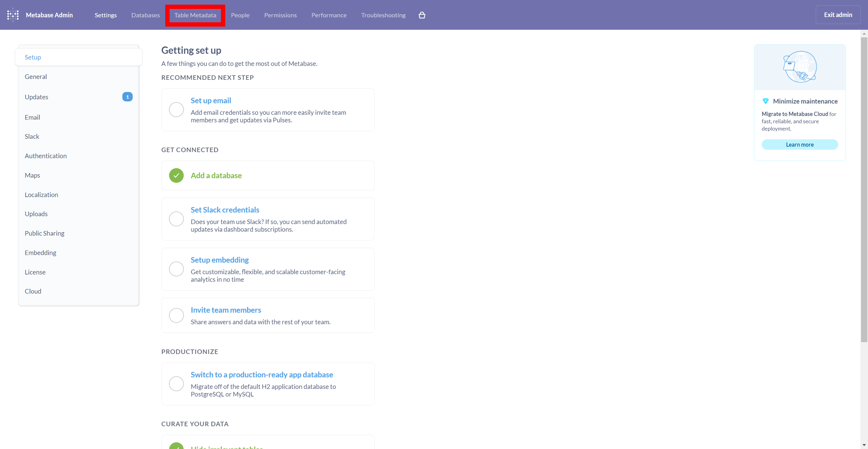Toggle the circle next to Setup embedding

coord(176,269)
